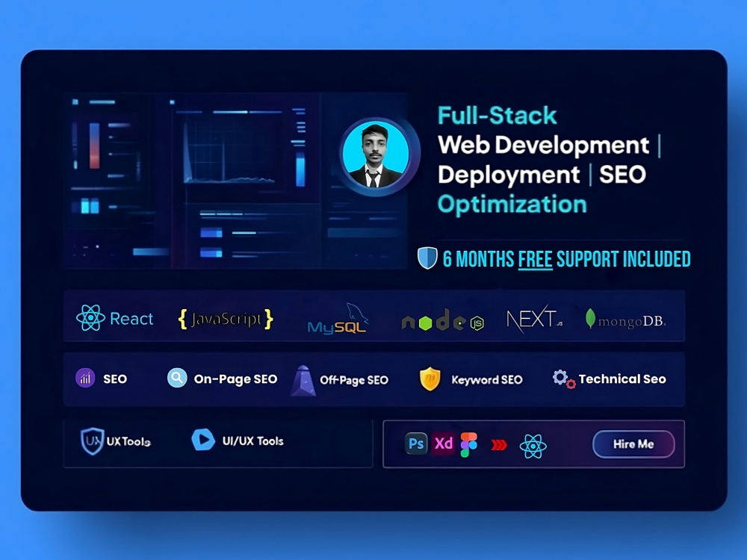747x560 pixels.
Task: Click the UI/UX Tools play icon
Action: [x=203, y=440]
